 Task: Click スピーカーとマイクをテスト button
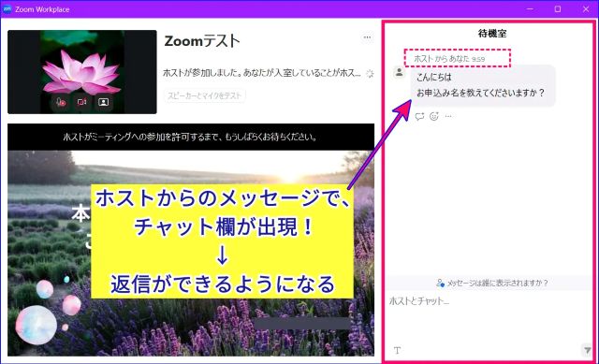pyautogui.click(x=205, y=95)
